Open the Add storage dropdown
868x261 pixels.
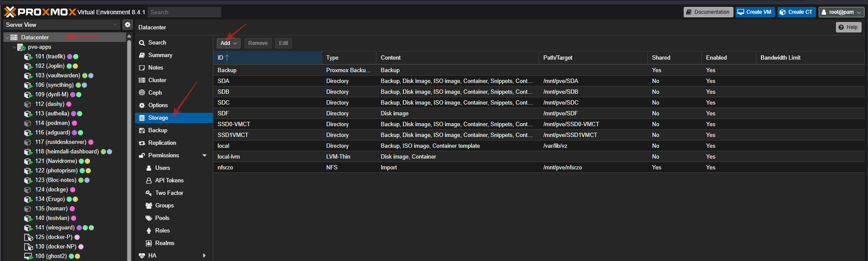228,43
